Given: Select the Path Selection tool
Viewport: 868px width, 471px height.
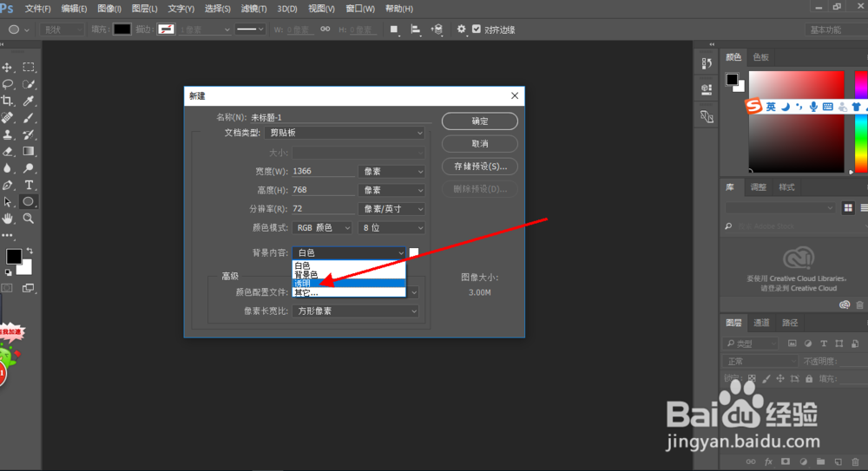Looking at the screenshot, I should [x=7, y=201].
